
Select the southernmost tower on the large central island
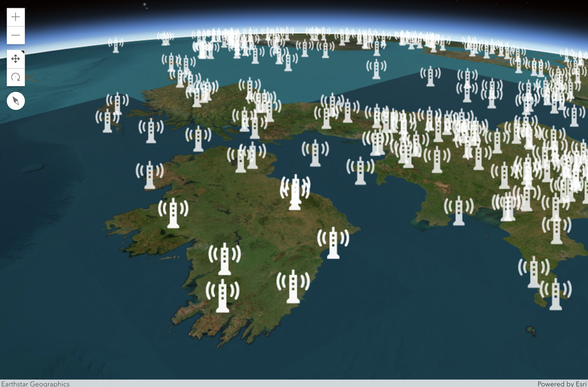click(x=222, y=296)
